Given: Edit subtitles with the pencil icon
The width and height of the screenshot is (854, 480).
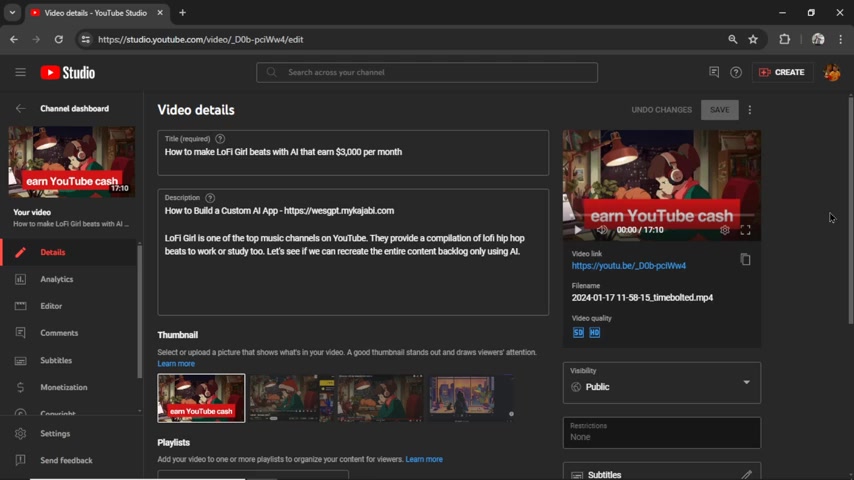Looking at the screenshot, I should tap(746, 475).
